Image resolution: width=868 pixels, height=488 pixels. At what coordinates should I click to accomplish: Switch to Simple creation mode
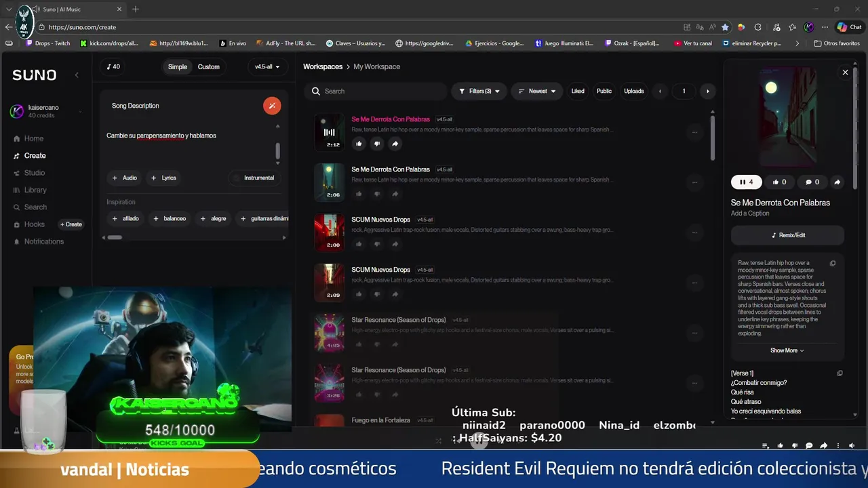tap(178, 66)
